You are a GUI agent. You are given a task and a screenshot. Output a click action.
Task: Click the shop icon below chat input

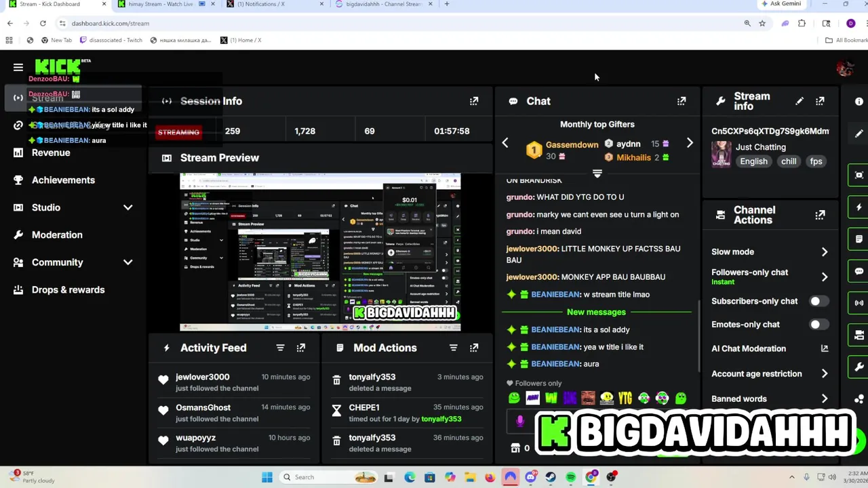pos(515,448)
